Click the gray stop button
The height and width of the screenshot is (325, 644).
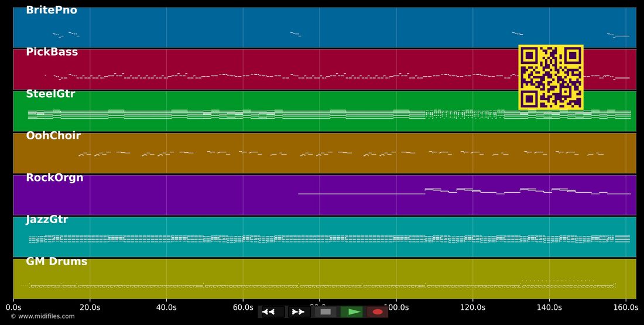[326, 312]
